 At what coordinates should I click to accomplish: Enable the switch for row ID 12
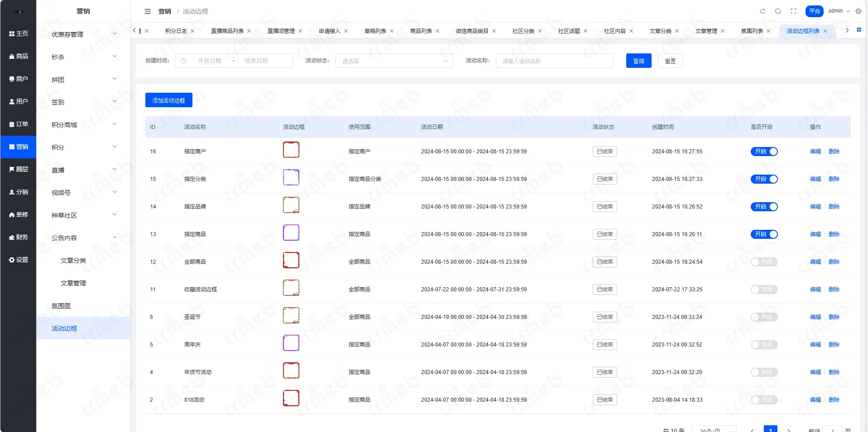pyautogui.click(x=764, y=262)
